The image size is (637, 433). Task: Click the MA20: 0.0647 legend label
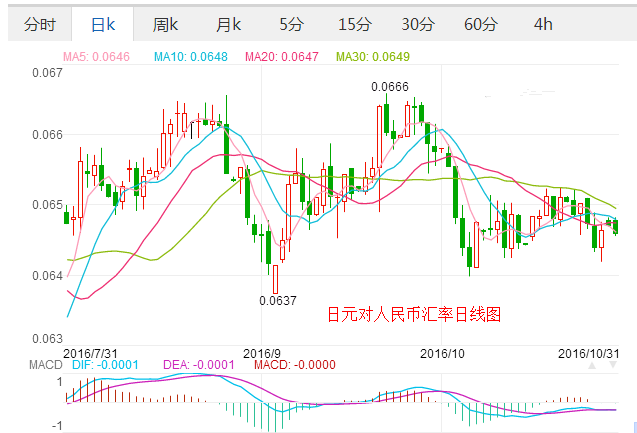(x=282, y=56)
